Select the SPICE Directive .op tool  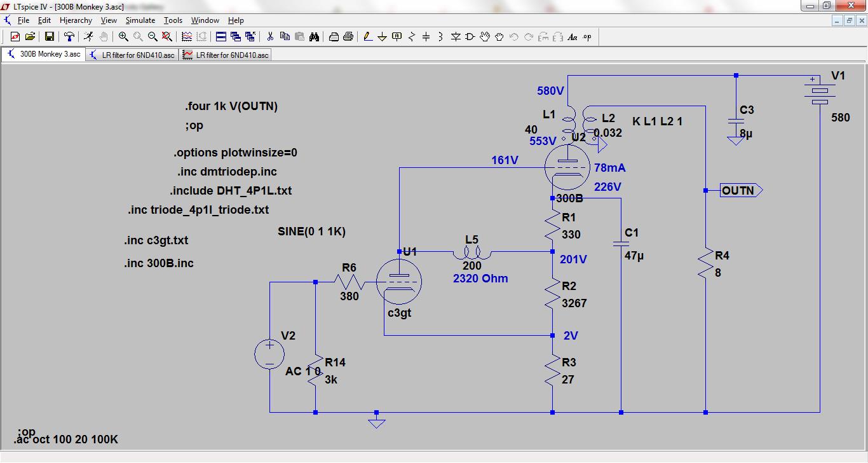pos(587,37)
